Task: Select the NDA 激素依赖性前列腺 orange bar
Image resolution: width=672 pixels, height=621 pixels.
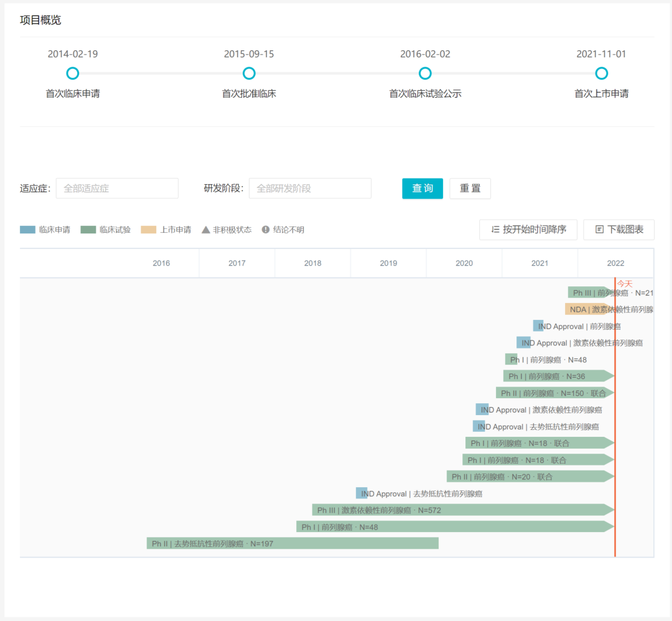Action: 590,309
